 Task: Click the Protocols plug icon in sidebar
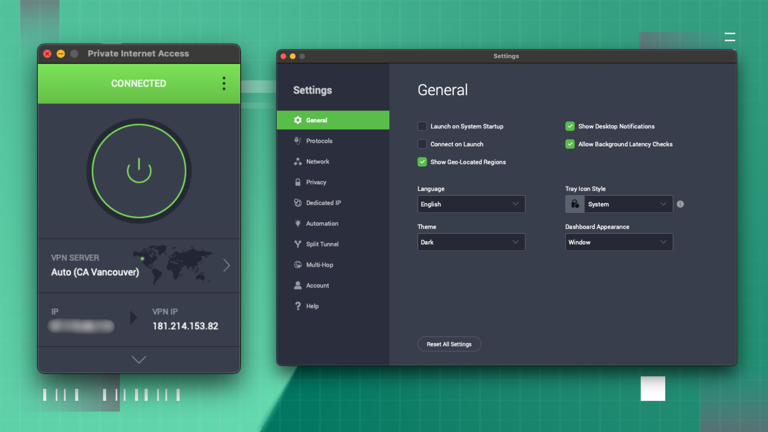click(298, 141)
